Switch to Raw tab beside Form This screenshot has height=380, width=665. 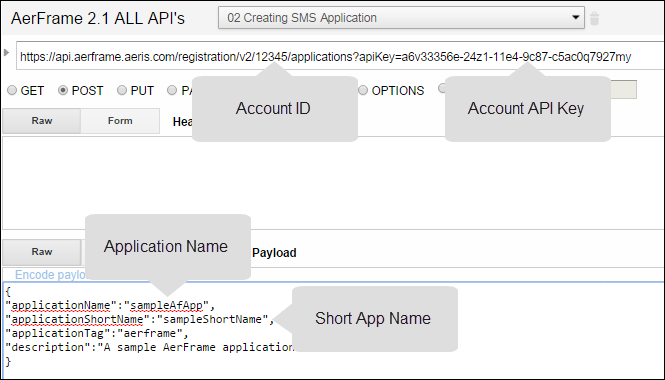coord(42,121)
